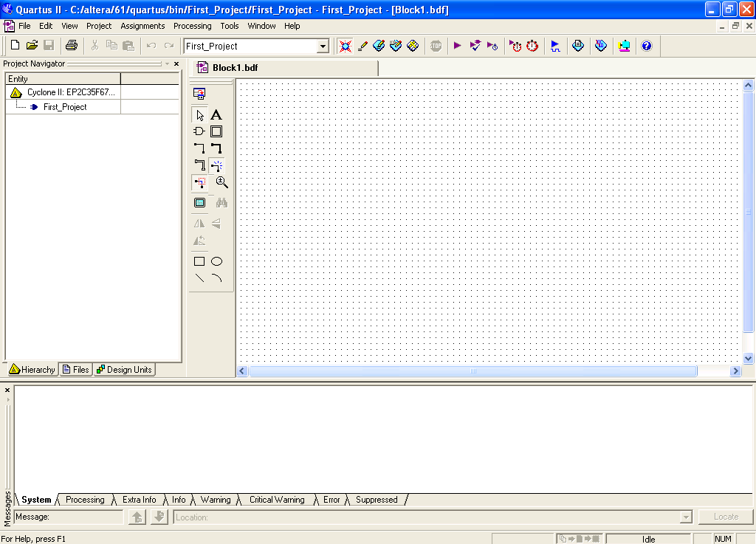This screenshot has height=544, width=756.
Task: Click the Entity column header
Action: pos(63,78)
